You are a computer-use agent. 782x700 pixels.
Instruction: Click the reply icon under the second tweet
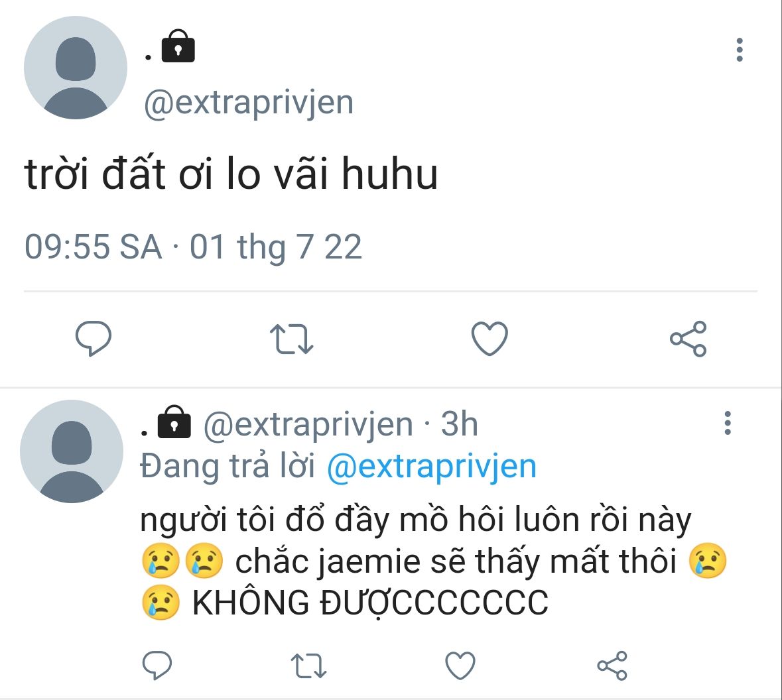[x=157, y=665]
